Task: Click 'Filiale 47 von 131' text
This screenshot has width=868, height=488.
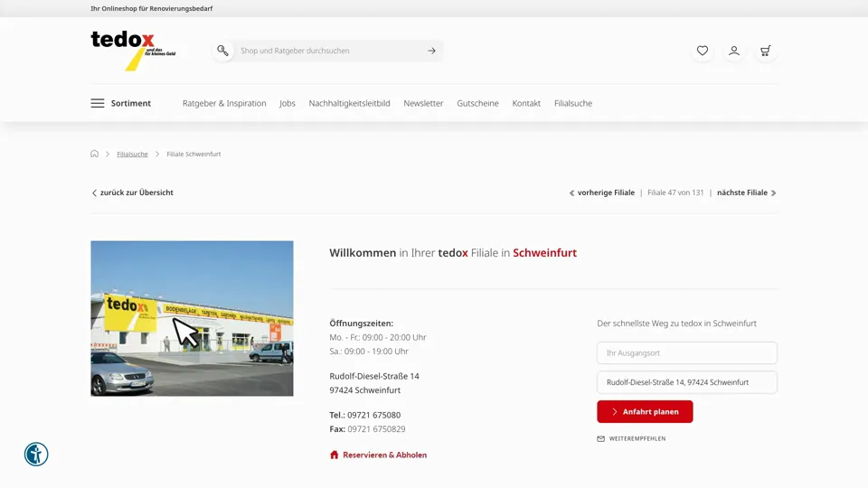Action: [x=675, y=192]
